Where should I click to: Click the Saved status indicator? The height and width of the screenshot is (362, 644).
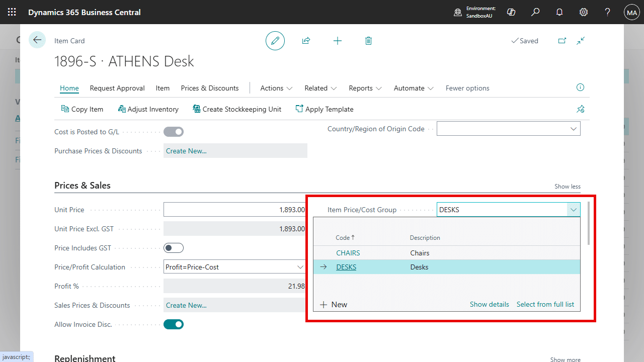[x=524, y=41]
